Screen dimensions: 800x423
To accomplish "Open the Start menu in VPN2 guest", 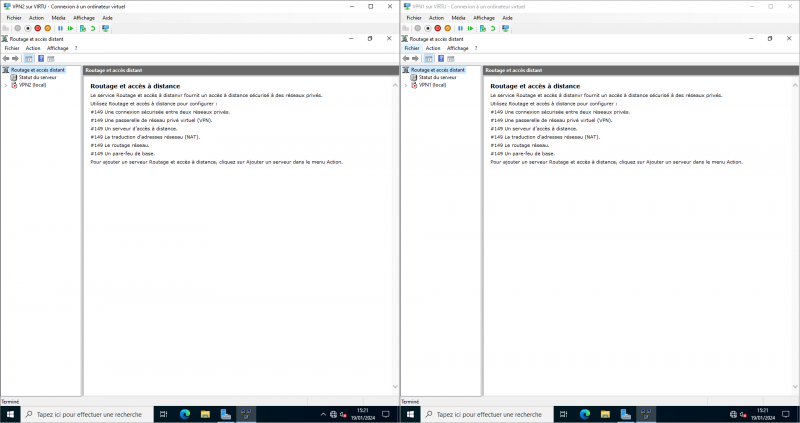I will pyautogui.click(x=10, y=414).
